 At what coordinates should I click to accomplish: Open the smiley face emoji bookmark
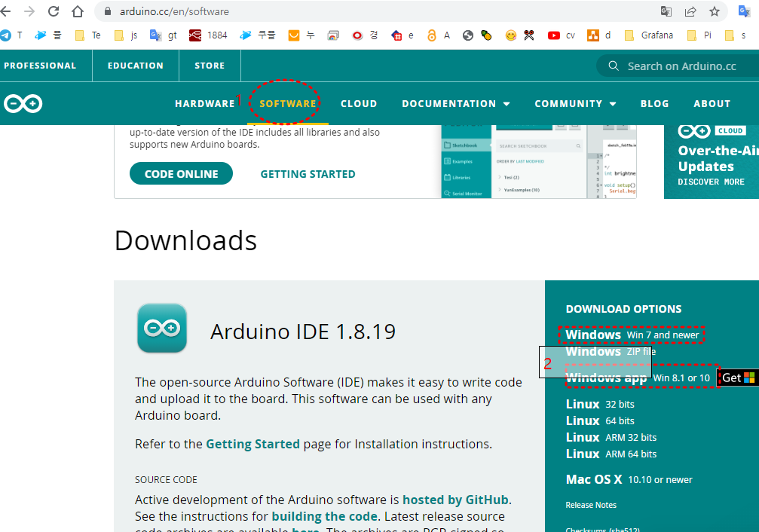coord(511,35)
